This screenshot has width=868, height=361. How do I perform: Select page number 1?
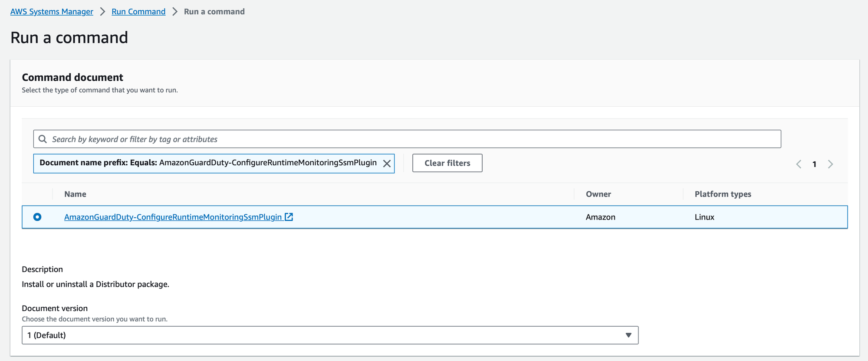click(x=815, y=164)
